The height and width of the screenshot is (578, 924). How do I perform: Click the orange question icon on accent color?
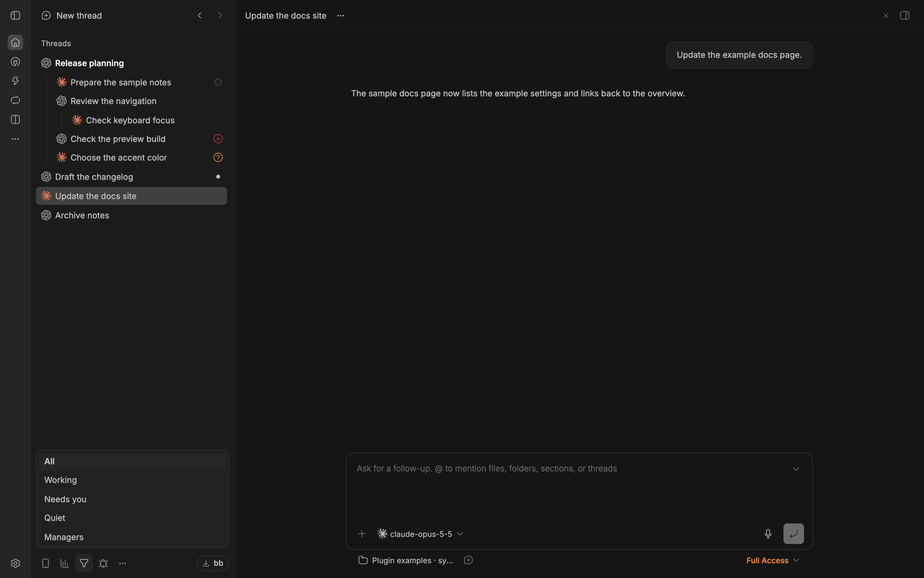coord(218,157)
